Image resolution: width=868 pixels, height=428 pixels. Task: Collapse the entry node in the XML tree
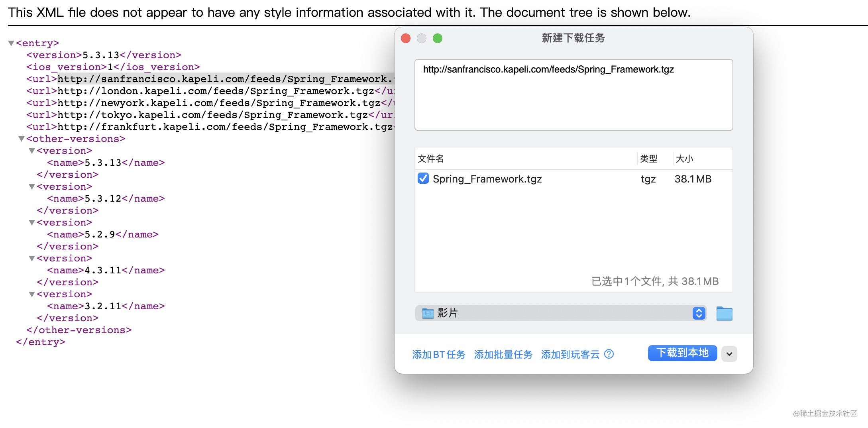(10, 43)
